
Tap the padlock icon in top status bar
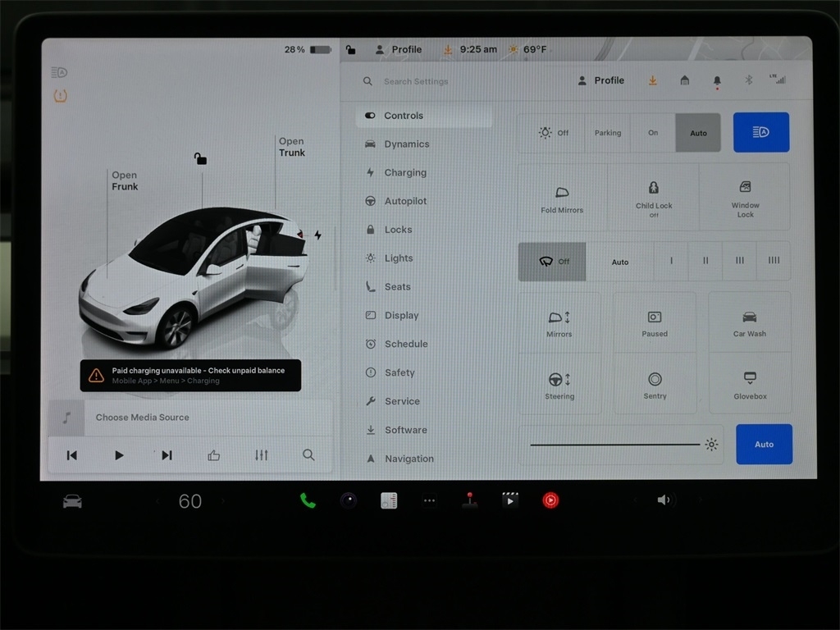[x=350, y=49]
